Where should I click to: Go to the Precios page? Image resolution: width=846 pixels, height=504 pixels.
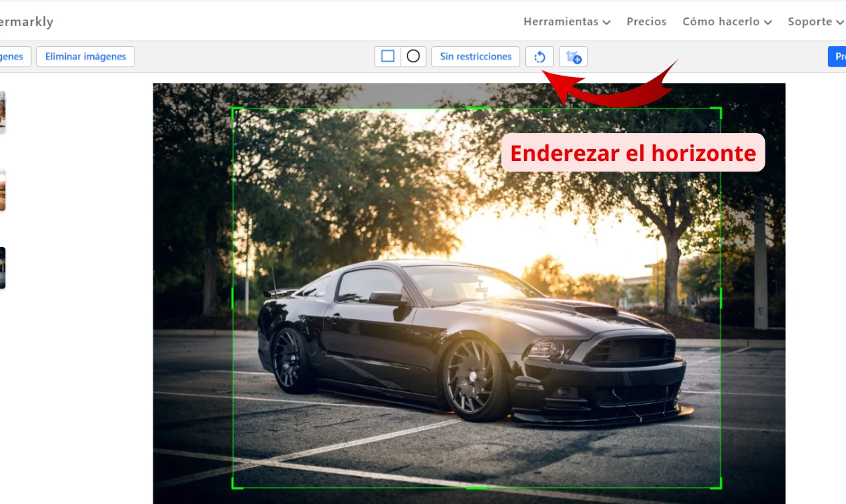(646, 22)
